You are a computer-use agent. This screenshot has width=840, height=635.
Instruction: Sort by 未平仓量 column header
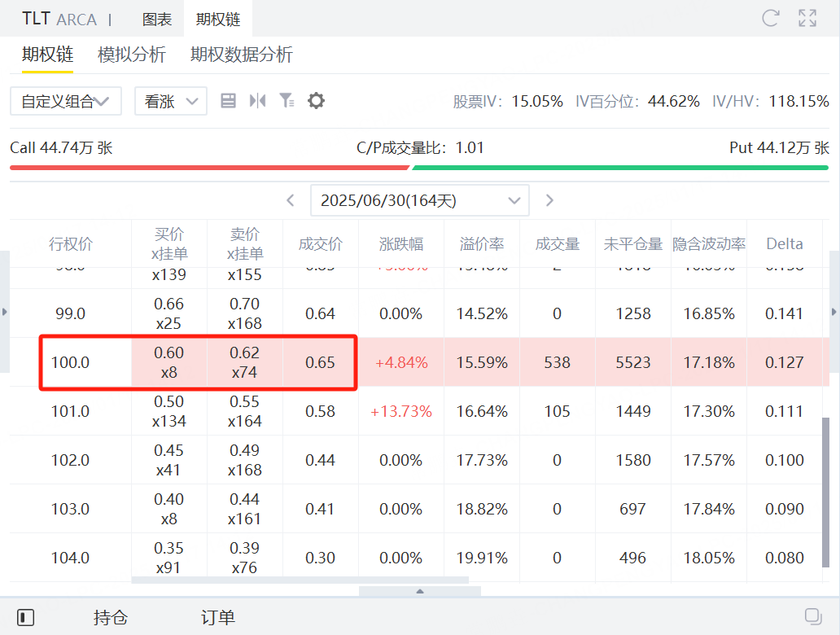click(x=633, y=243)
